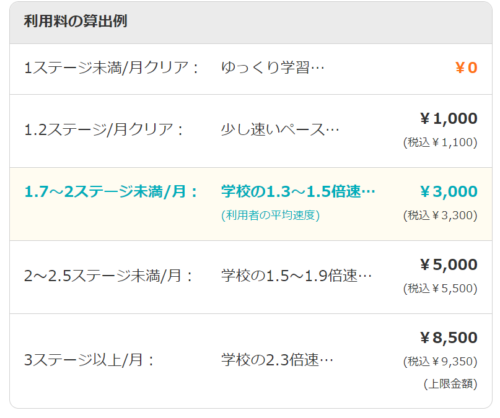Click the (上限金額) note
The height and width of the screenshot is (418, 500).
[x=450, y=384]
